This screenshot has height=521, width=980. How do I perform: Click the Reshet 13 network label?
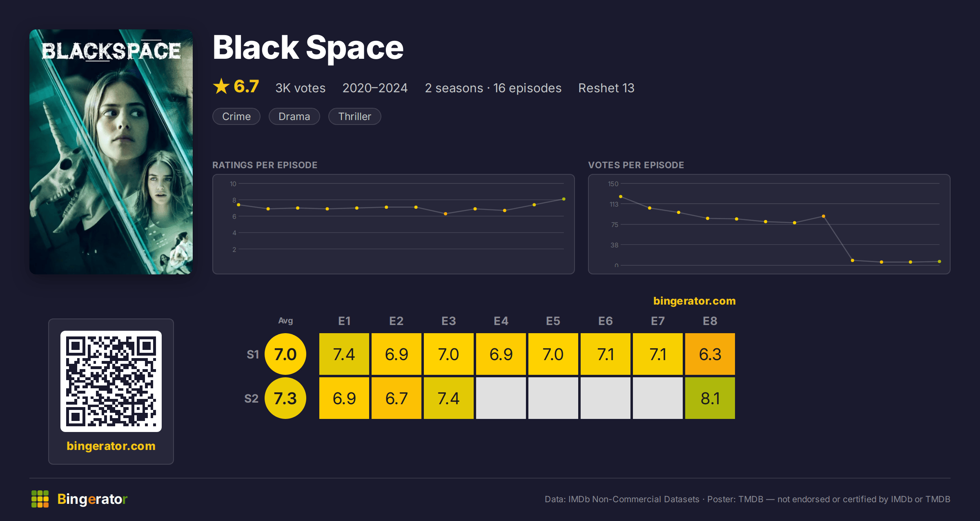point(606,88)
